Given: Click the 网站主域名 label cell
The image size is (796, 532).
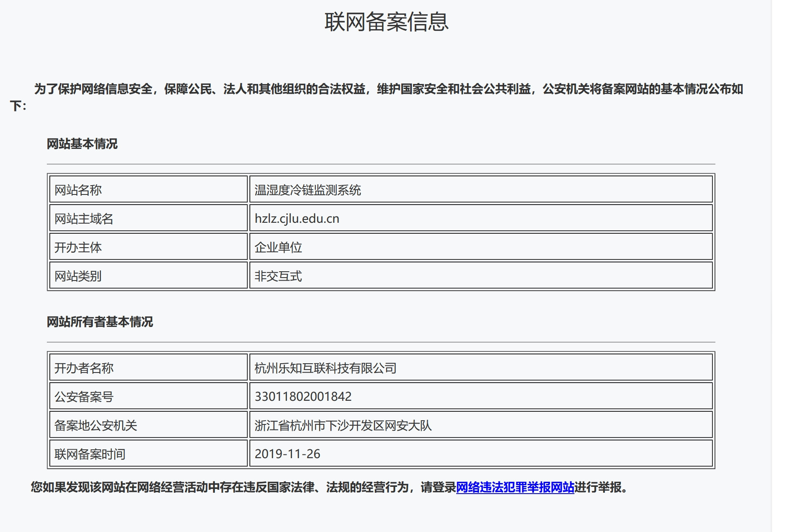Looking at the screenshot, I should click(x=149, y=218).
